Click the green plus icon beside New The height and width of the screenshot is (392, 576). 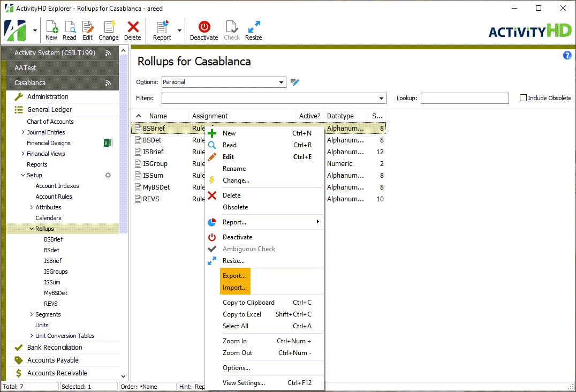pyautogui.click(x=212, y=133)
